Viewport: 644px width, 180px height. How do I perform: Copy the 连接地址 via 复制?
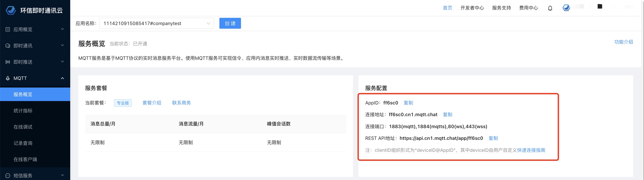448,115
